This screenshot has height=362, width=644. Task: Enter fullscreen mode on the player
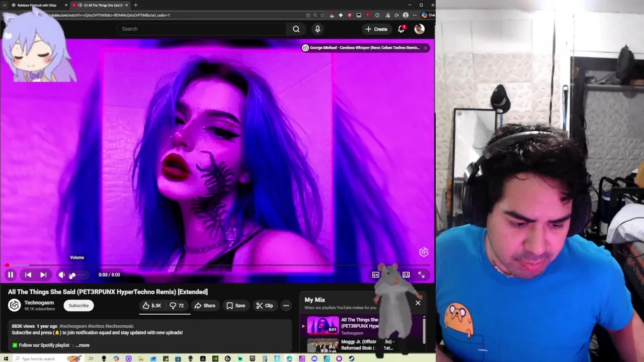pos(422,275)
